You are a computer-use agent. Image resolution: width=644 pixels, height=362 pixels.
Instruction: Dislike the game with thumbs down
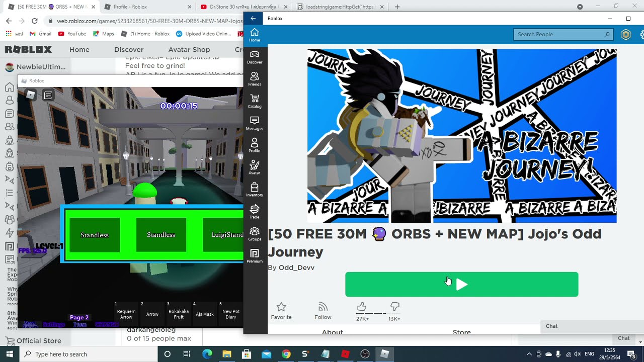point(395,307)
